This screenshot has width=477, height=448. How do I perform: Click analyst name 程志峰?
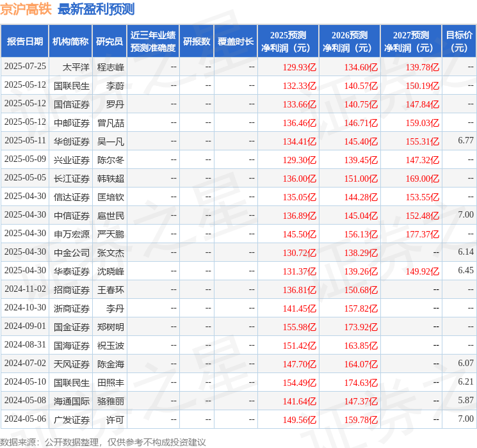pyautogui.click(x=110, y=67)
